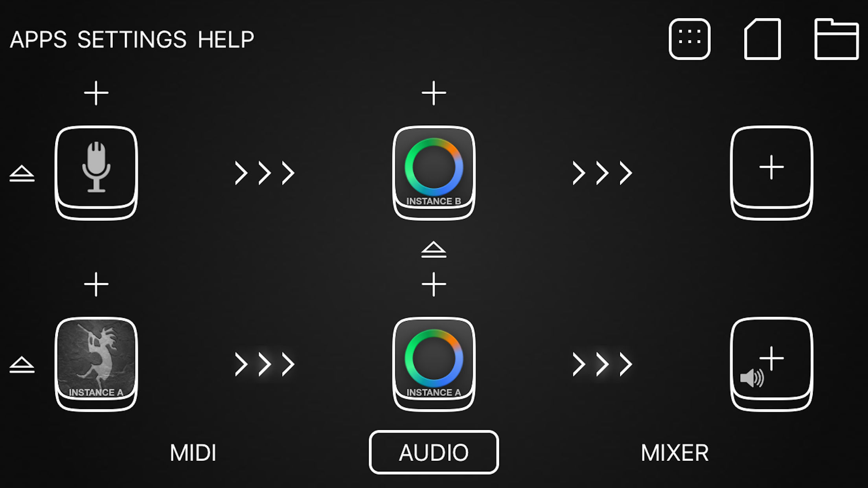Image resolution: width=868 pixels, height=488 pixels.
Task: Click the arrows between microphone and Instance B
Action: 265,173
